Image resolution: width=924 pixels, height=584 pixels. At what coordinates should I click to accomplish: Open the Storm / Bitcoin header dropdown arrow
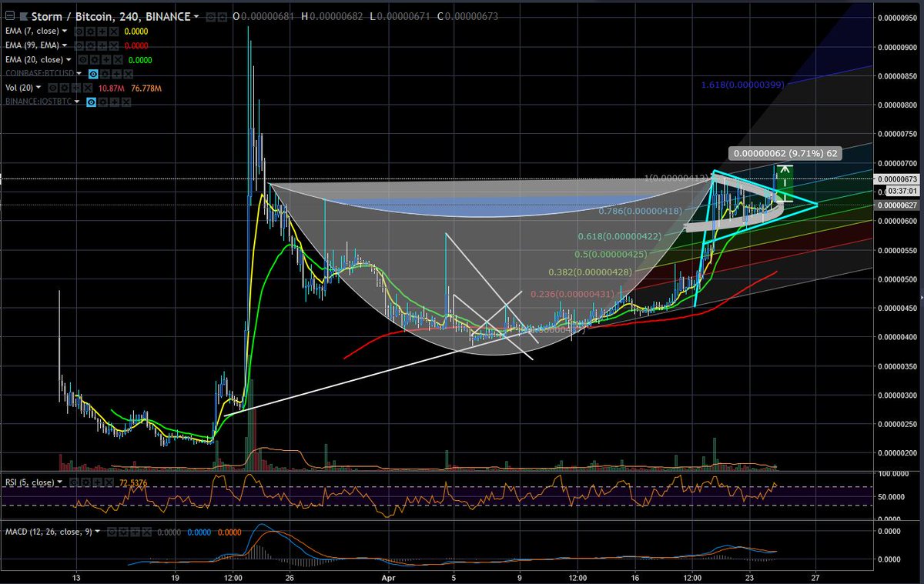pos(196,16)
